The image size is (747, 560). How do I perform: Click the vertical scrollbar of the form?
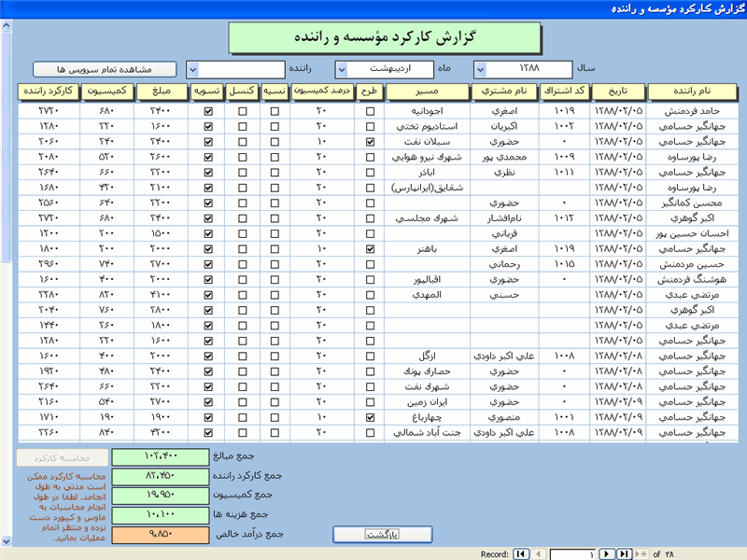click(6, 284)
